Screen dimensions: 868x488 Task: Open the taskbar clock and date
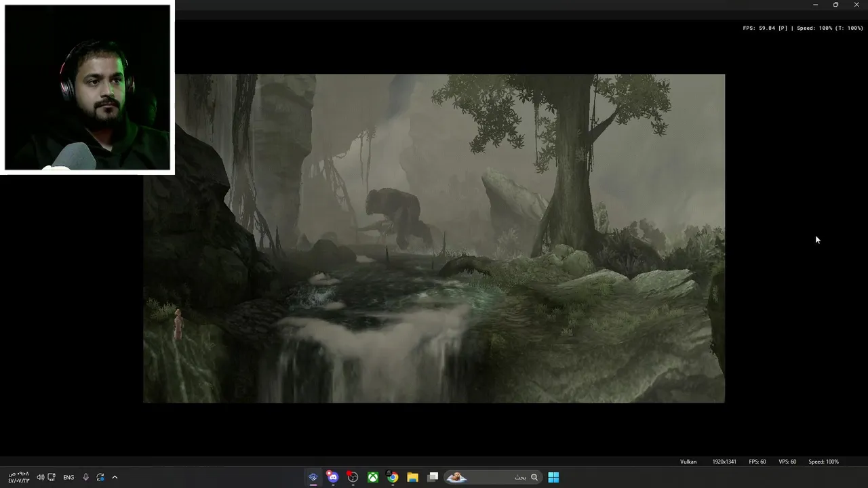pos(19,477)
